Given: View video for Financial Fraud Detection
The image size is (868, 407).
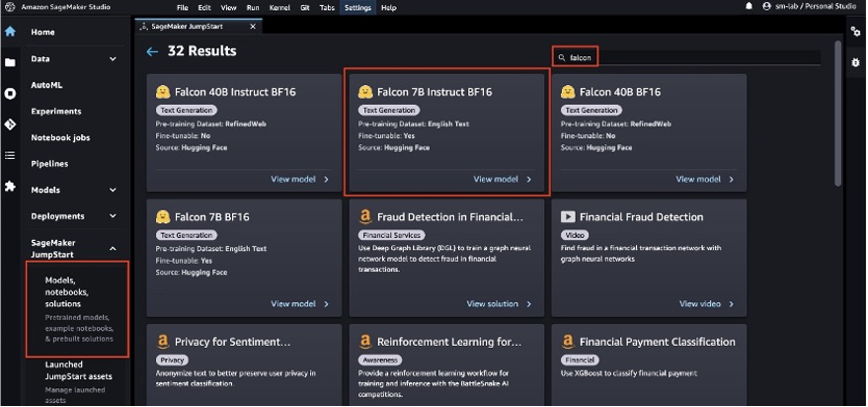Looking at the screenshot, I should click(x=700, y=304).
